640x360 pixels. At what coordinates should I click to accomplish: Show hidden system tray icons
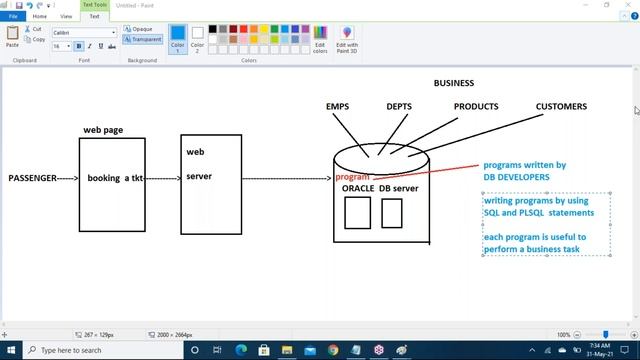(532, 350)
